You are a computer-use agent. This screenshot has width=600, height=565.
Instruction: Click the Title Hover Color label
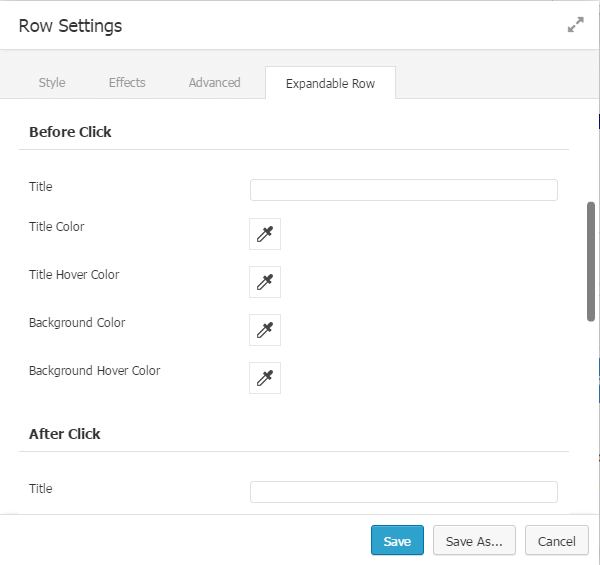[x=74, y=275]
